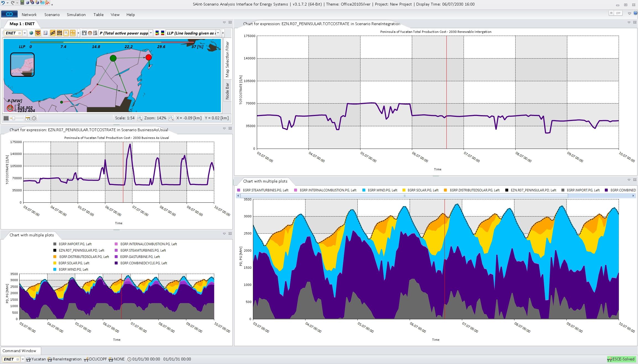Click the map zoom-in magnifier icon
The image size is (638, 364).
click(140, 118)
